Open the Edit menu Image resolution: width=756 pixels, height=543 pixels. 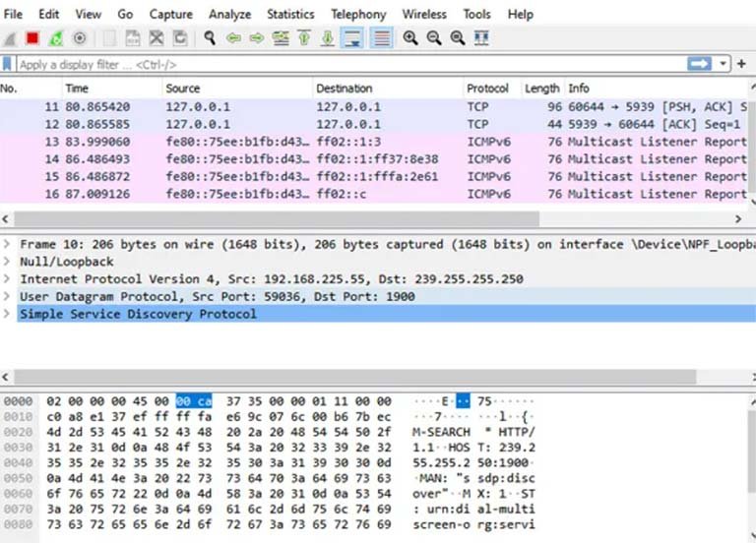tap(48, 15)
